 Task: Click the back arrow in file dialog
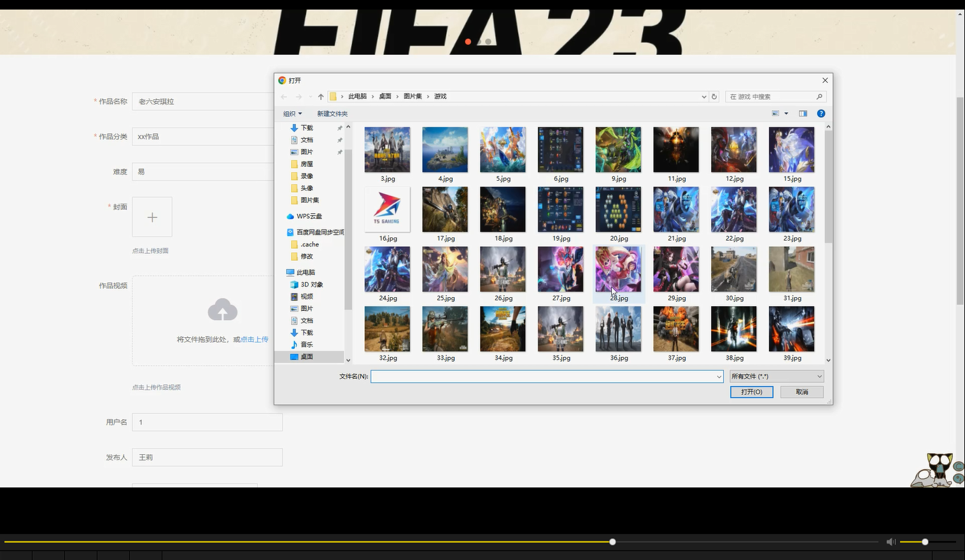[x=284, y=97]
